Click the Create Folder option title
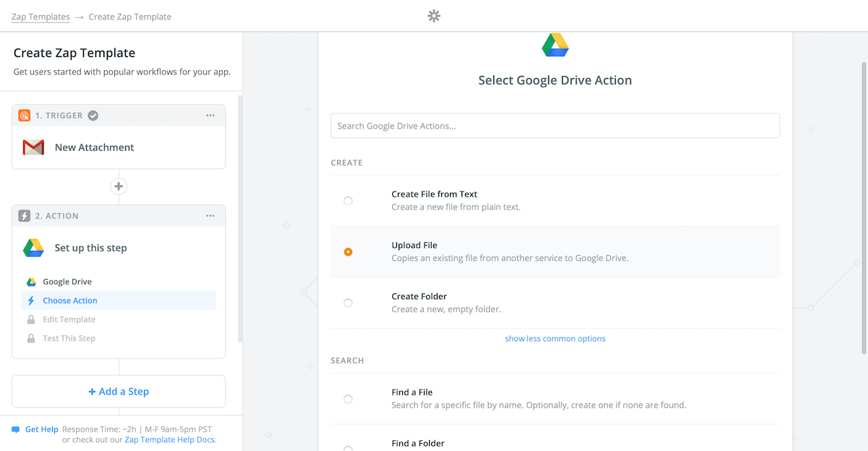 point(420,296)
